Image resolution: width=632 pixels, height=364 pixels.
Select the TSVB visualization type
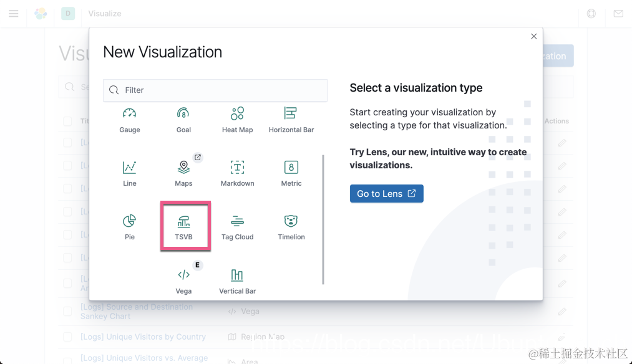pos(183,227)
